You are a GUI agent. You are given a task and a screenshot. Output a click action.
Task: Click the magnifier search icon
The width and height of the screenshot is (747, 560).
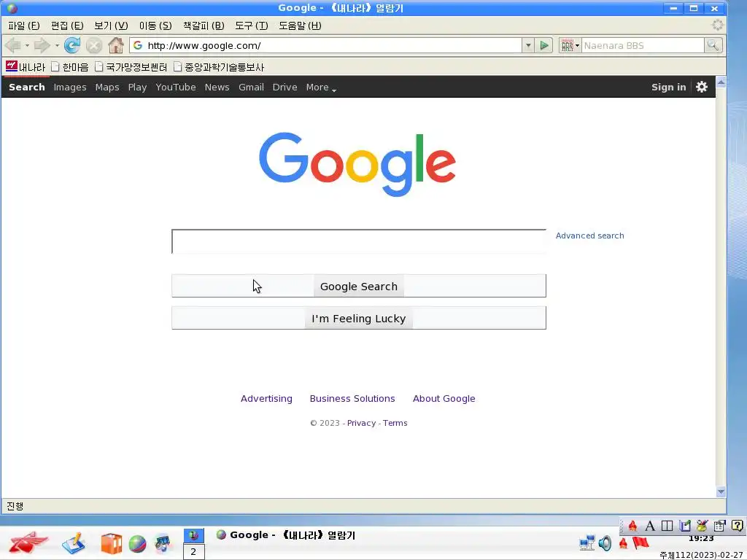coord(713,45)
